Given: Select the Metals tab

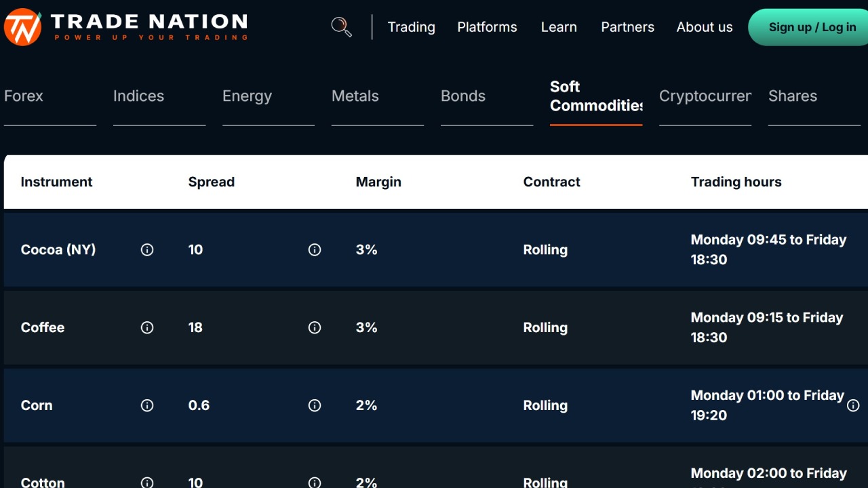Looking at the screenshot, I should point(355,96).
